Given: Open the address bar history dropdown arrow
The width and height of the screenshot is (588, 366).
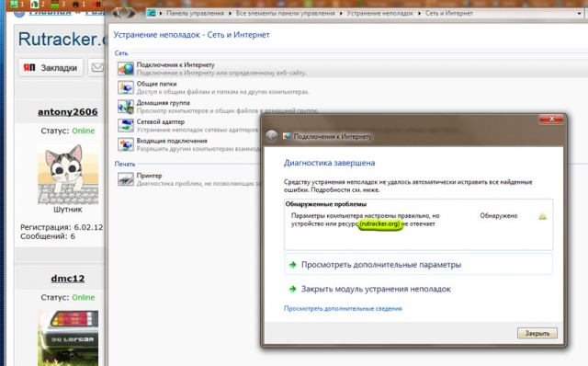Looking at the screenshot, I should point(580,14).
